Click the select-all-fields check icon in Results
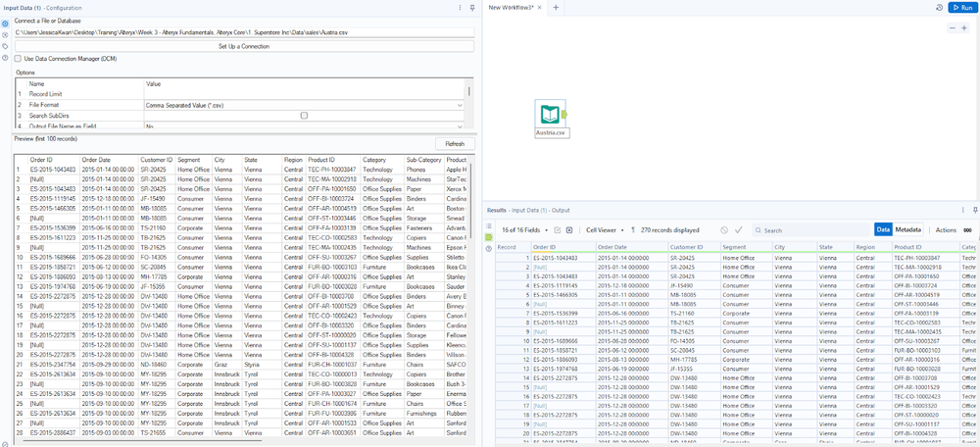 [x=559, y=230]
